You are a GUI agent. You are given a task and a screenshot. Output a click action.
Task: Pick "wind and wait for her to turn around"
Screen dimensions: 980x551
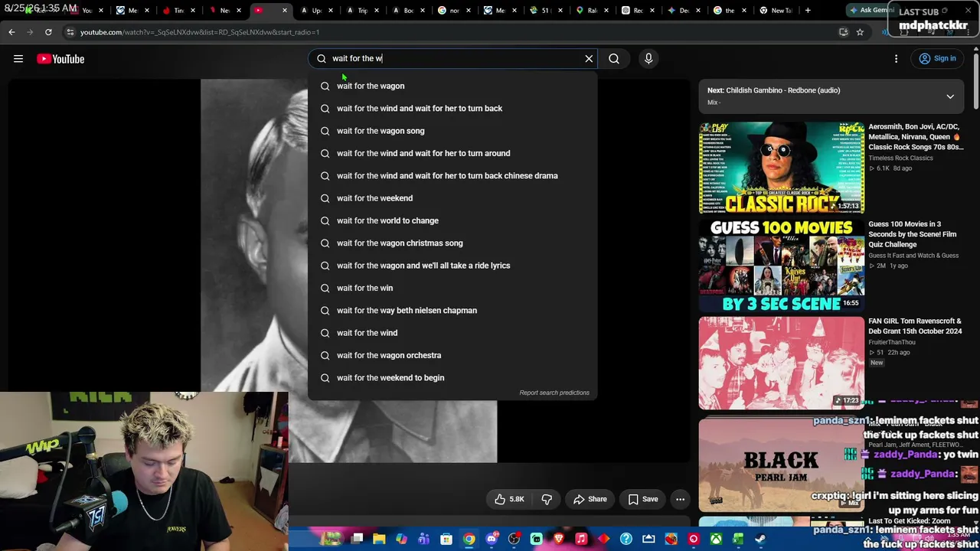(452, 153)
